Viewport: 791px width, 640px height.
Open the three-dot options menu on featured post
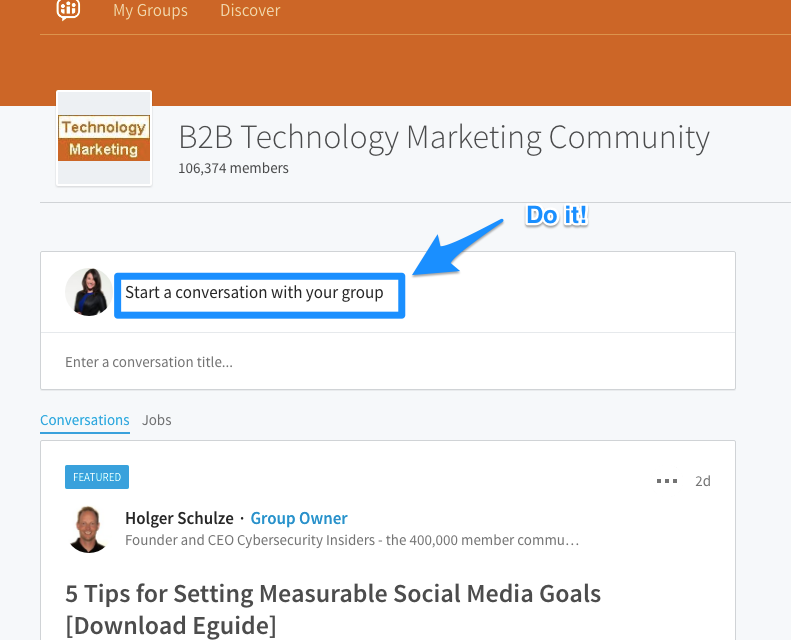[x=666, y=481]
